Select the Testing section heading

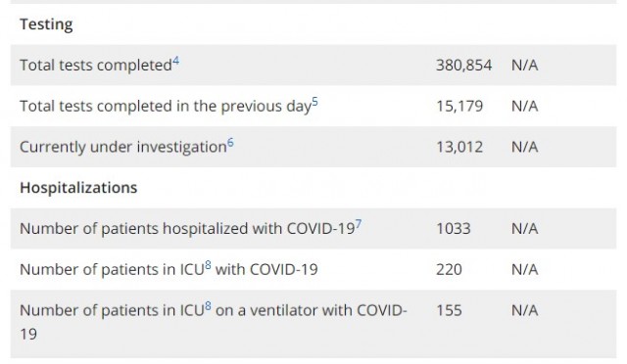pyautogui.click(x=46, y=24)
